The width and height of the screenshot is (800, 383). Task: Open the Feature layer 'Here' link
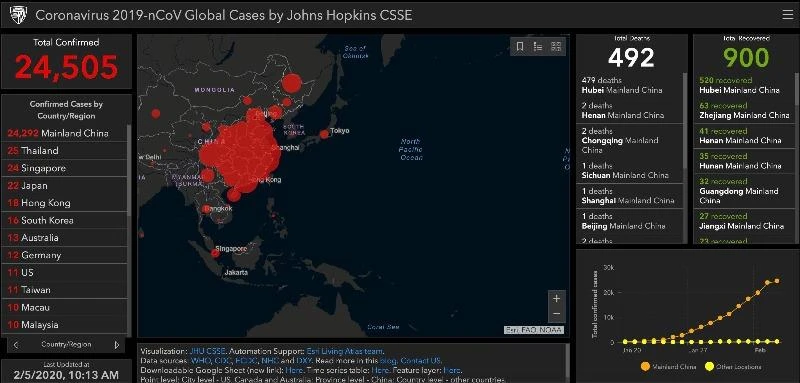pos(452,370)
